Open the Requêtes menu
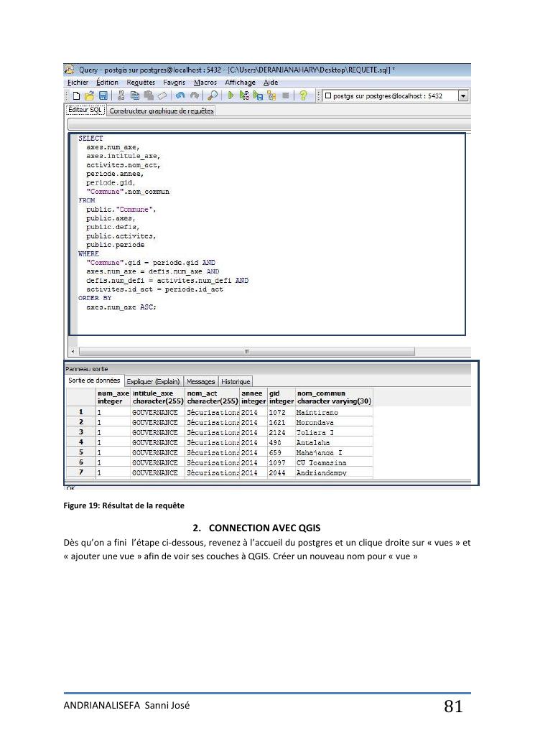The image size is (535, 756). tap(141, 83)
